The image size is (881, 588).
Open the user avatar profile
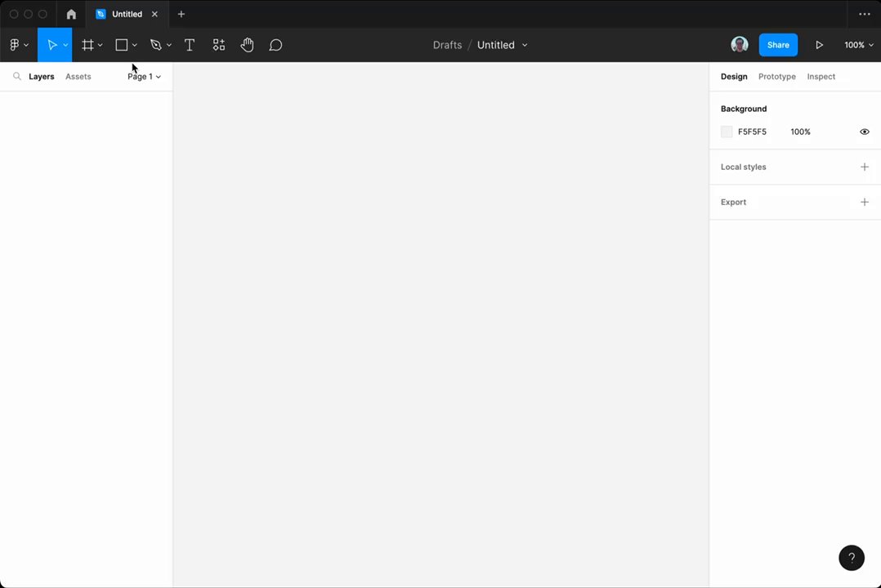[740, 44]
